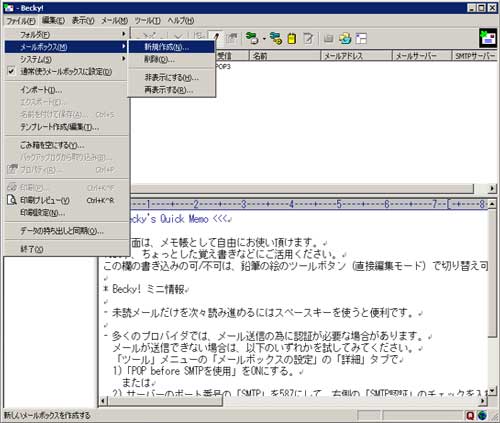Image resolution: width=500 pixels, height=423 pixels.
Task: Open the ヘルプ(H) menu
Action: pos(180,21)
